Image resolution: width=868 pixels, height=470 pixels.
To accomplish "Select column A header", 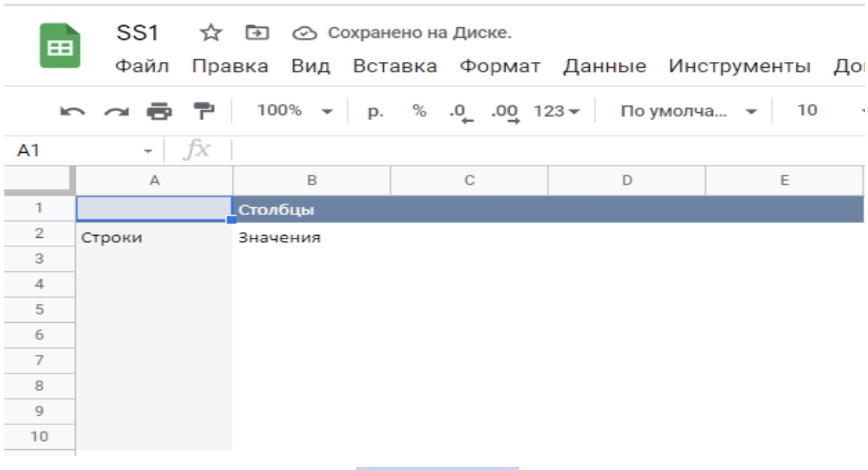I will click(154, 181).
